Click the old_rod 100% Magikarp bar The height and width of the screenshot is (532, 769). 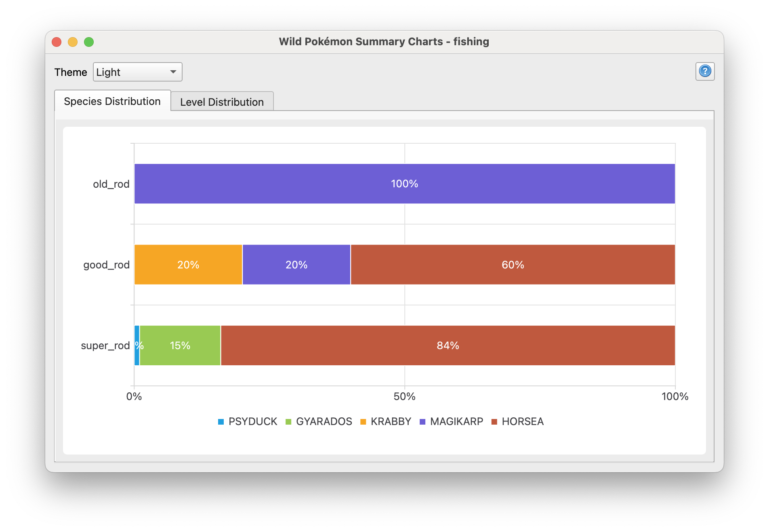click(405, 184)
